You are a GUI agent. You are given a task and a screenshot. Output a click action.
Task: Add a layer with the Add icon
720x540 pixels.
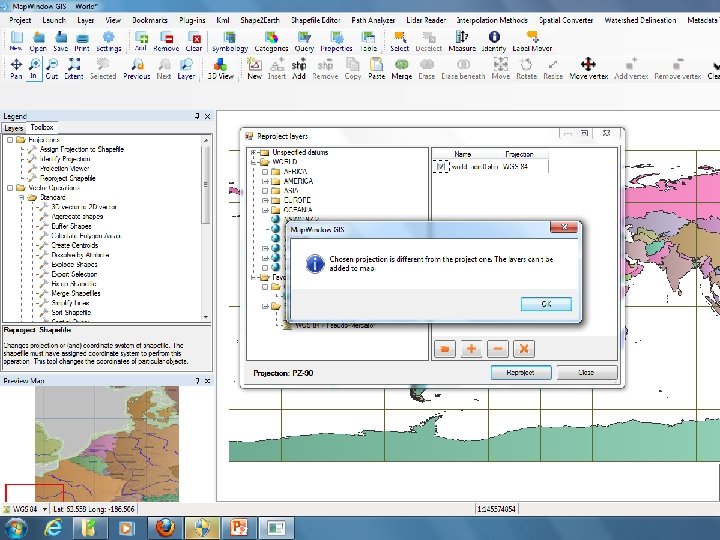pos(141,41)
